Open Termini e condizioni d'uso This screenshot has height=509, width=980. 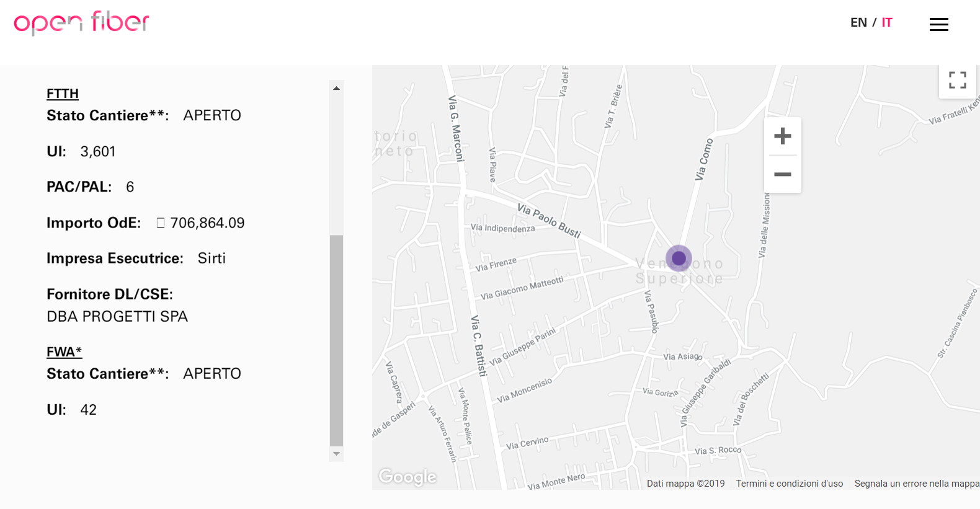click(x=789, y=484)
